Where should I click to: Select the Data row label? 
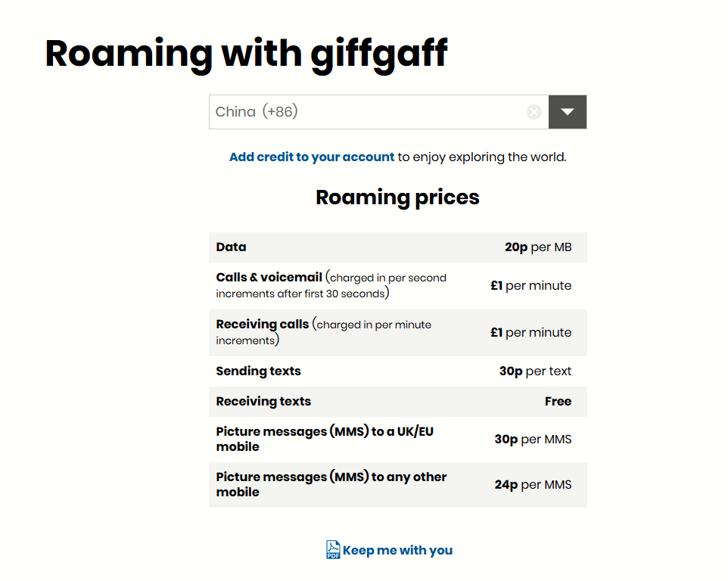click(231, 247)
